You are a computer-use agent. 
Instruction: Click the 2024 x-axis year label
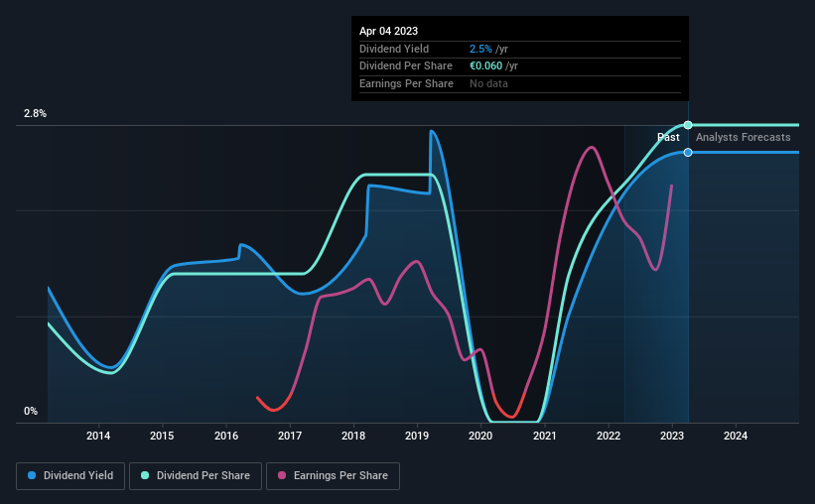[x=736, y=436]
